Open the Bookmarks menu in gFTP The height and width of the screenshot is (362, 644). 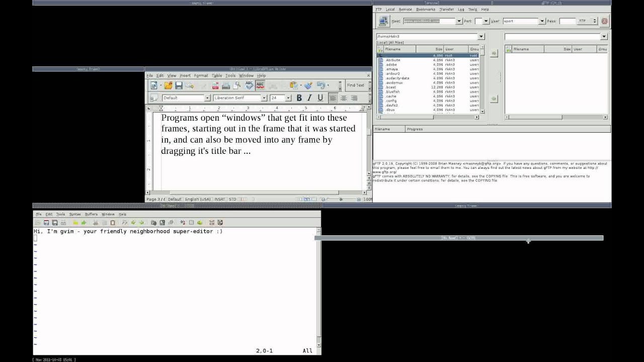426,10
